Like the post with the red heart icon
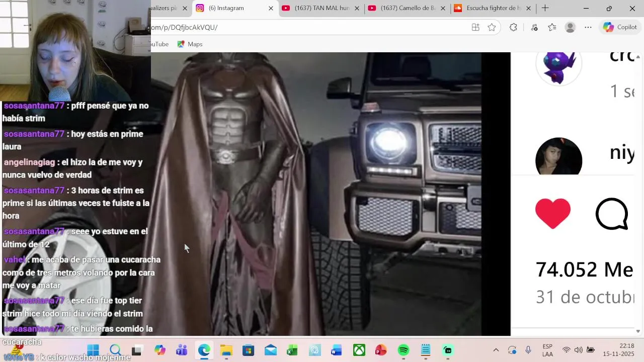Viewport: 644px width, 362px height. coord(552,214)
